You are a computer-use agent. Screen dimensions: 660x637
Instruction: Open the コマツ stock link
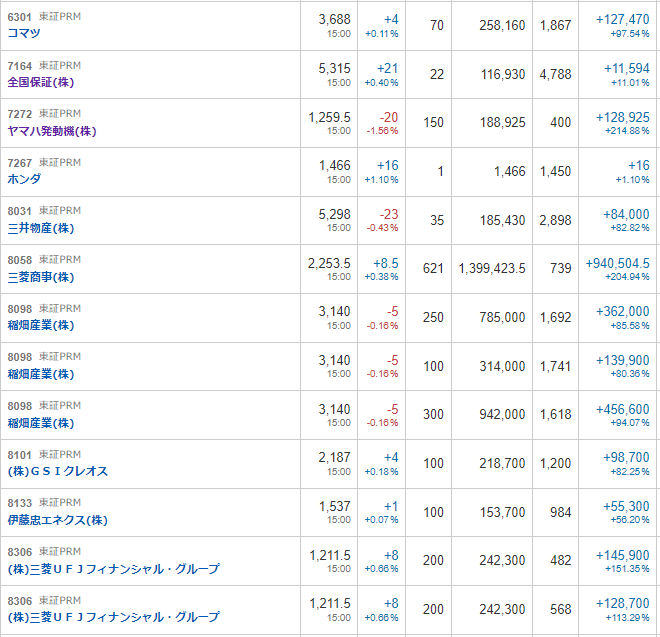24,33
